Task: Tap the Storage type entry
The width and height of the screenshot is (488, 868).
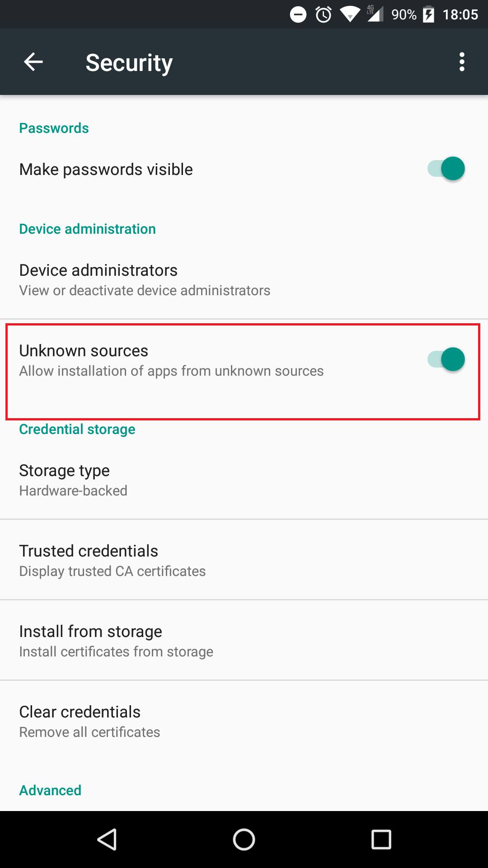Action: 73,480
